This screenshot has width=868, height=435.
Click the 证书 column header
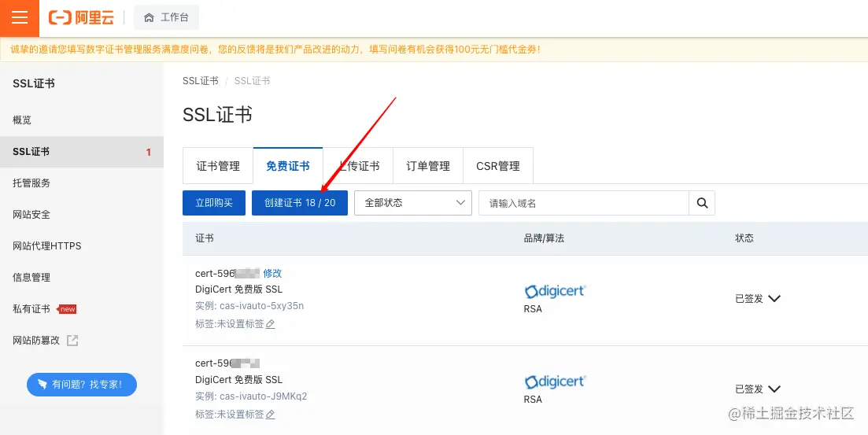pos(205,238)
